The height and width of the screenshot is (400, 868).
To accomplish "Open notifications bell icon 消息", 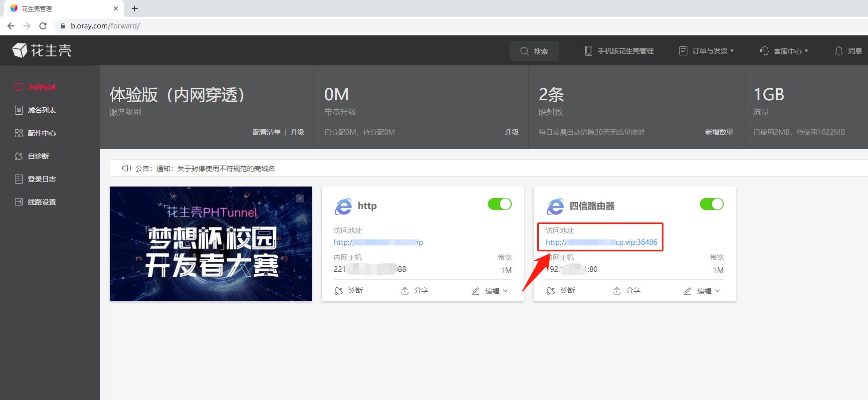I will pos(839,51).
